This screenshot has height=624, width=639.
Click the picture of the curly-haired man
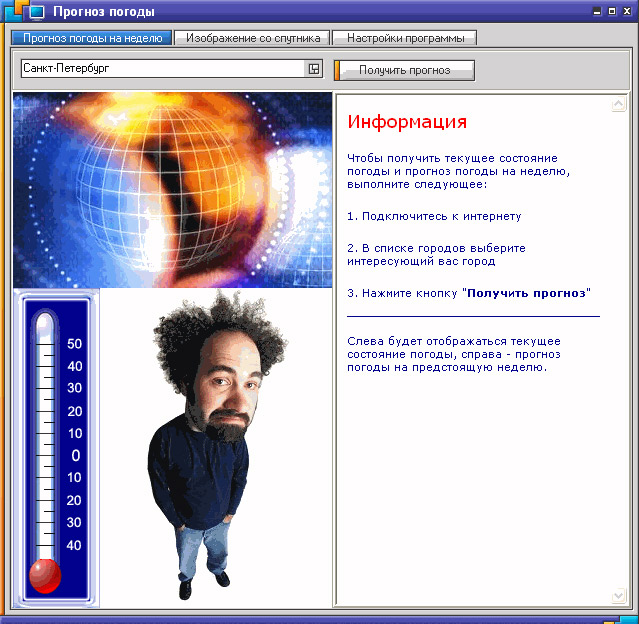pos(216,446)
